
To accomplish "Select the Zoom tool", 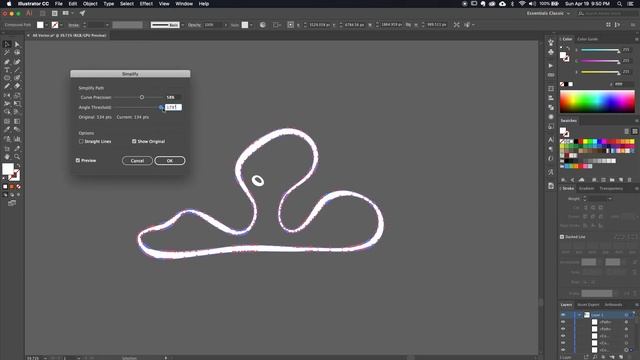I will point(17,157).
